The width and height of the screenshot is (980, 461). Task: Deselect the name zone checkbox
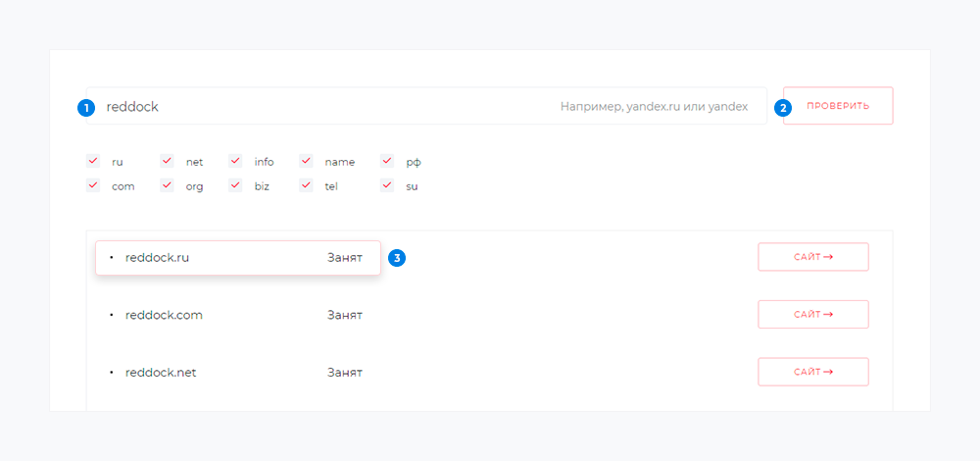point(306,161)
